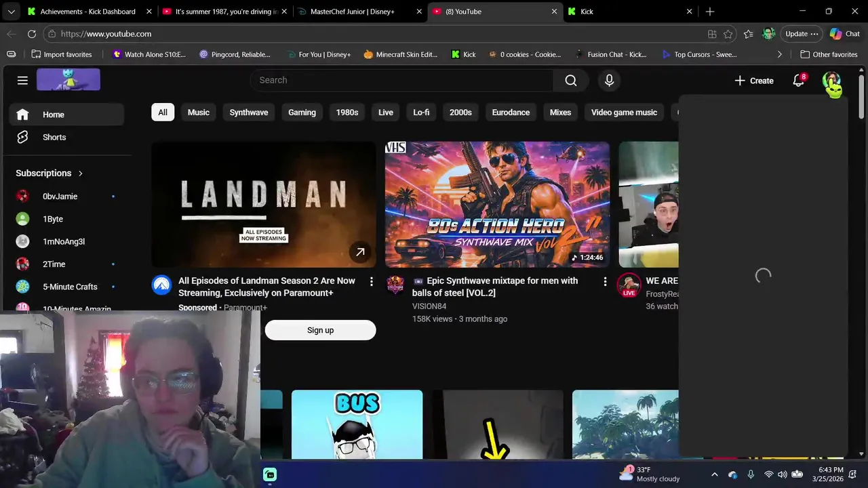Image resolution: width=868 pixels, height=488 pixels.
Task: Open options menu for Epic Synthwave video
Action: click(605, 281)
